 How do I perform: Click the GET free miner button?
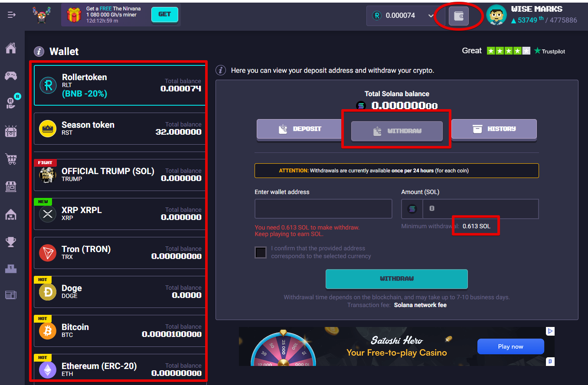(165, 15)
